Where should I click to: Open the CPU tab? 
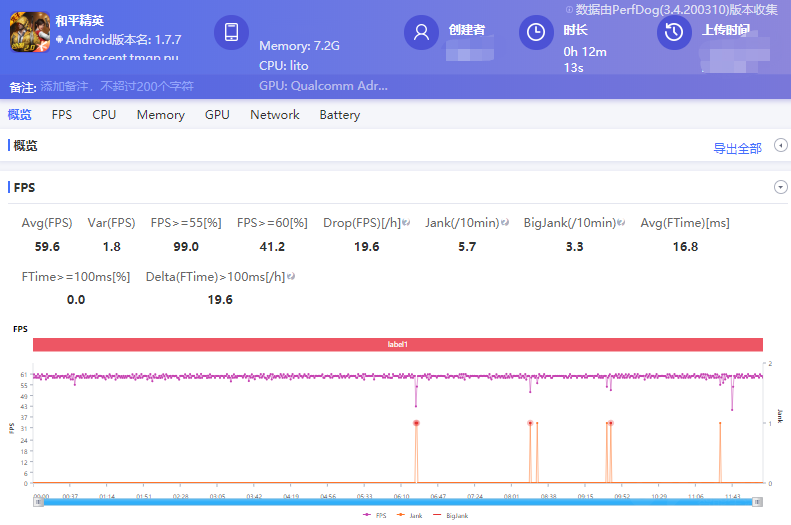click(x=104, y=114)
